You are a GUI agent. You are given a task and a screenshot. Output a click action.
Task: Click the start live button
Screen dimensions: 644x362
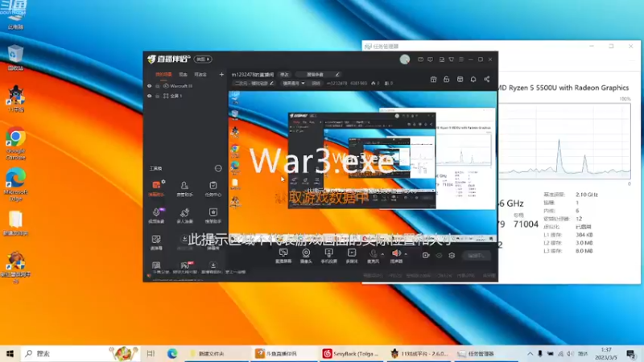click(477, 255)
